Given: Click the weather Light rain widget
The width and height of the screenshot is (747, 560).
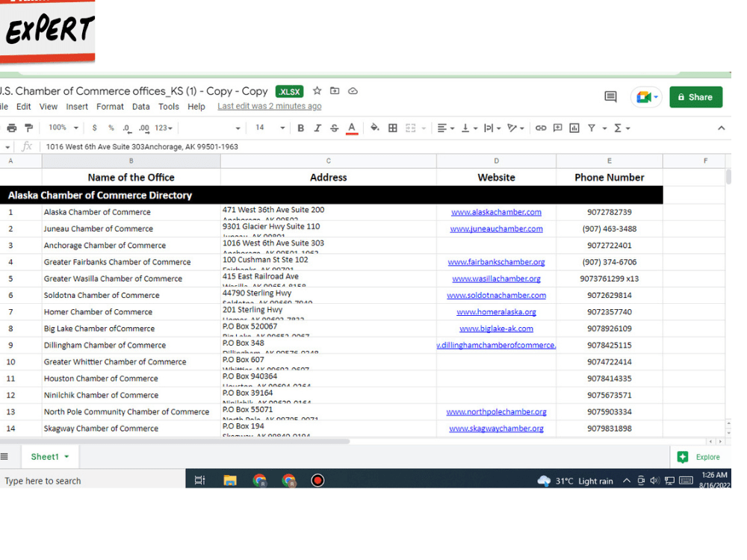Looking at the screenshot, I should [x=575, y=481].
